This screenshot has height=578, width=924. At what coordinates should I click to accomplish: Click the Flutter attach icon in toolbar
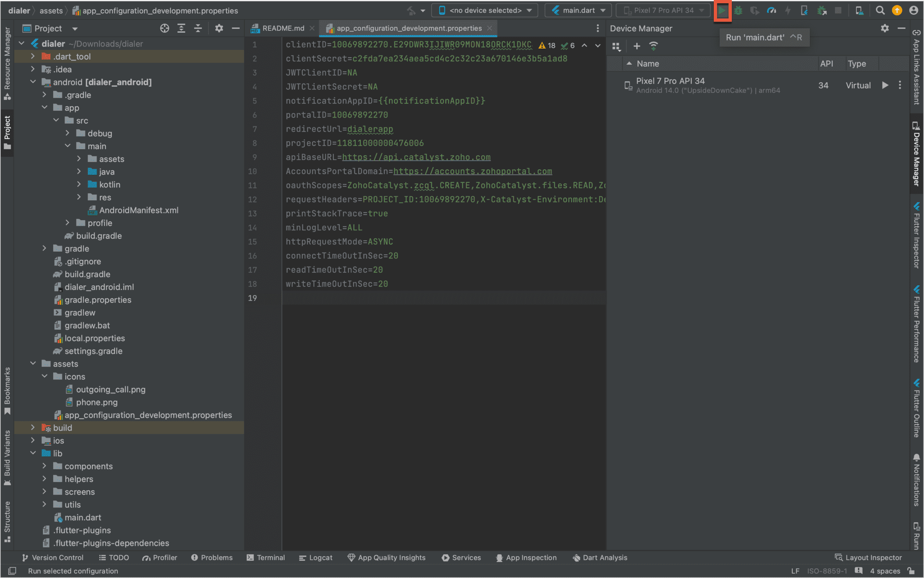point(804,10)
